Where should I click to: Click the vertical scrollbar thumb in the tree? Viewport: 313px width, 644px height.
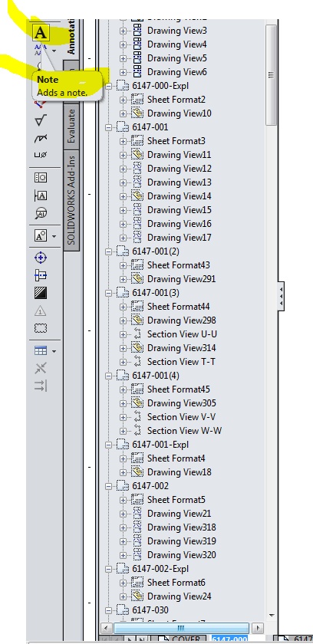[271, 75]
